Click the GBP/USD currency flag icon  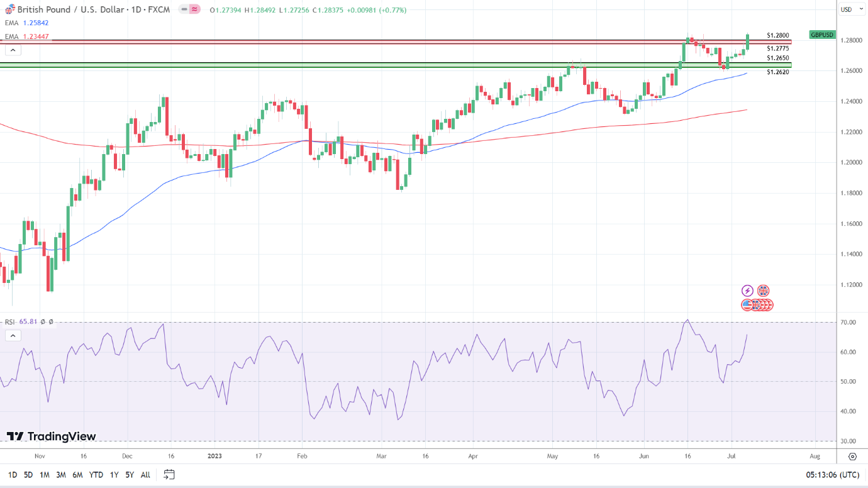point(9,9)
